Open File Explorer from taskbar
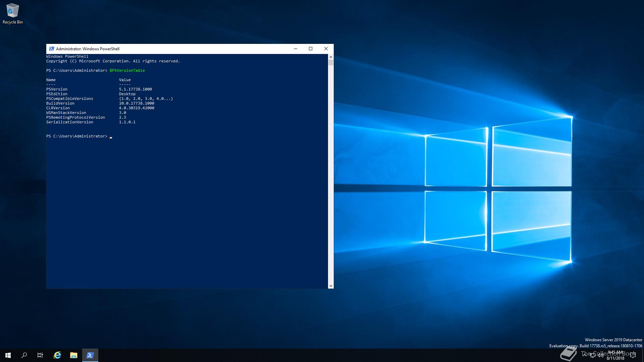The height and width of the screenshot is (362, 644). [x=73, y=355]
